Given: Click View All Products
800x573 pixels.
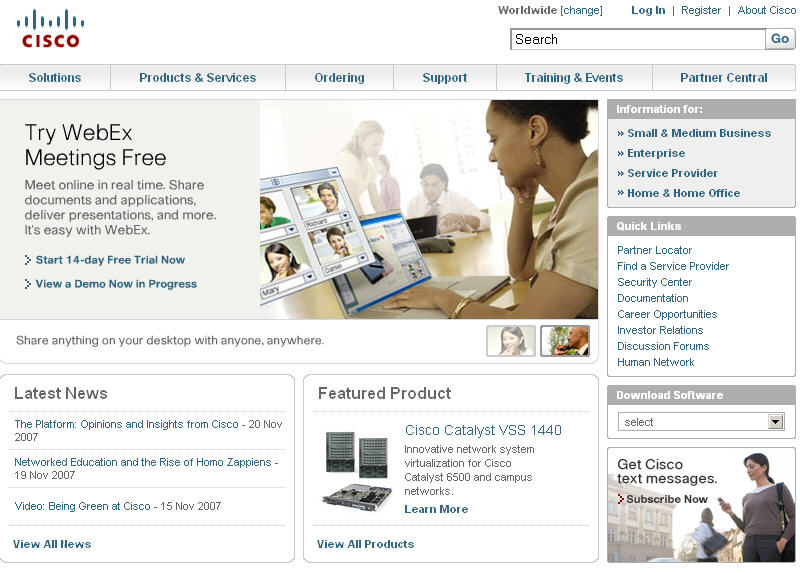Looking at the screenshot, I should click(x=365, y=544).
